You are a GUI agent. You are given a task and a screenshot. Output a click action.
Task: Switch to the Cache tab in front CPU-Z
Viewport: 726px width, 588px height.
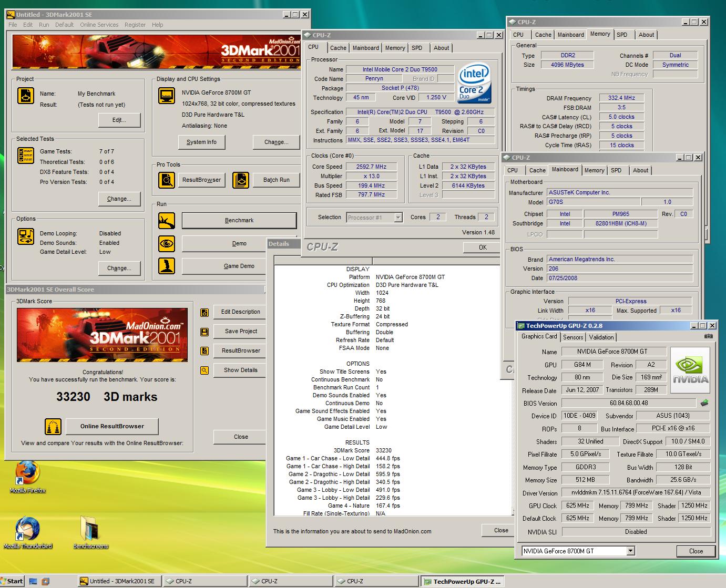tap(338, 48)
